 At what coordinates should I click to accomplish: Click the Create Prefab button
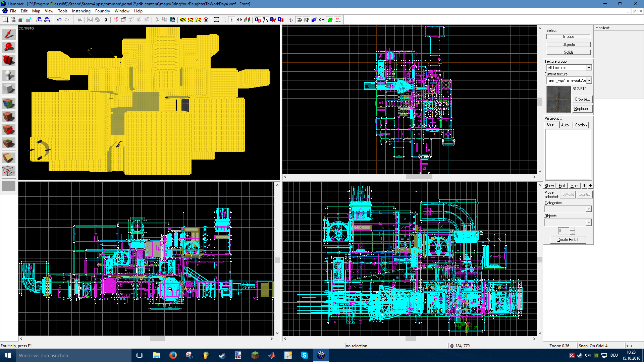[x=568, y=240]
